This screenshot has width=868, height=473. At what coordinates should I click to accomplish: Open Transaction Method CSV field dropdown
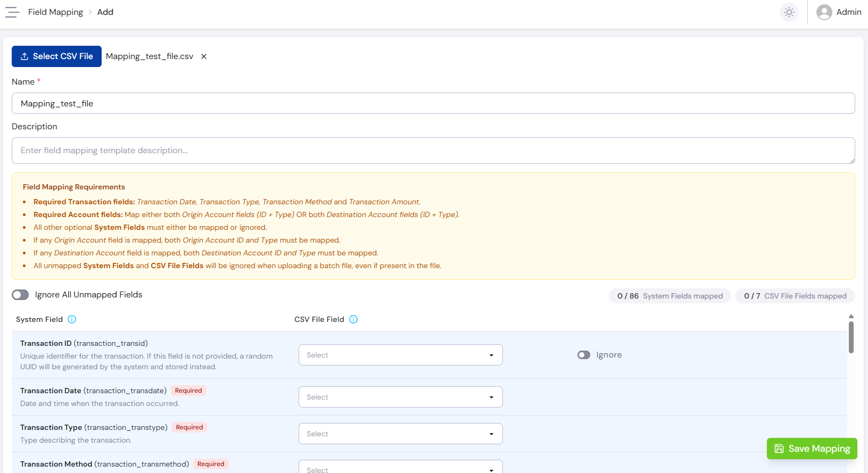click(x=401, y=467)
